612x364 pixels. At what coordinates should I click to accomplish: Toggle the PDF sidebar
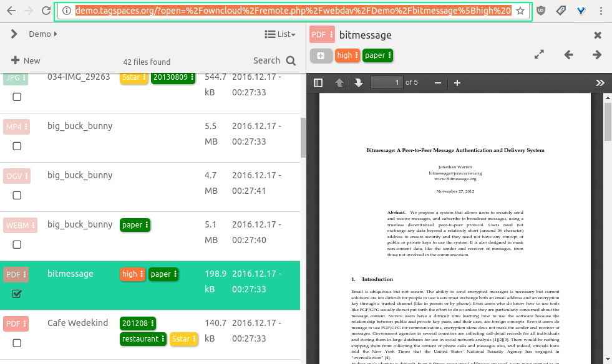point(318,83)
